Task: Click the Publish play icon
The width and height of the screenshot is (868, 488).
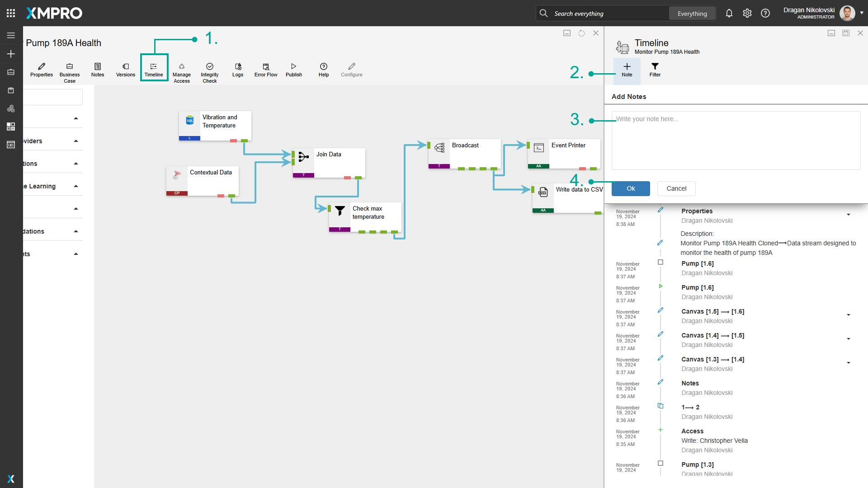Action: [293, 66]
